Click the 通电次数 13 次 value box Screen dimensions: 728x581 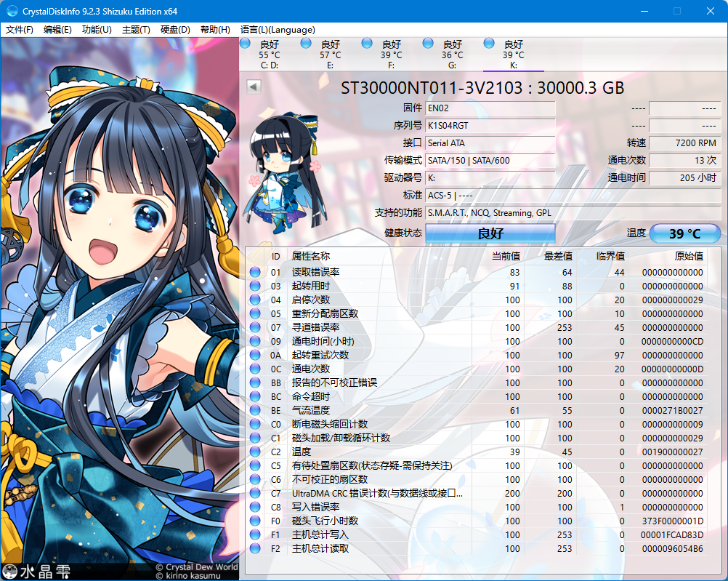685,161
